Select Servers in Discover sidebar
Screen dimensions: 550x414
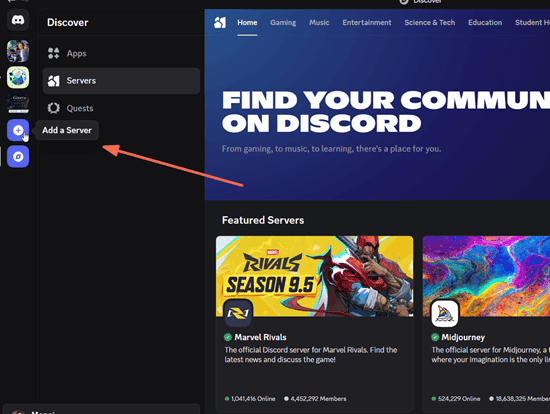coord(121,81)
